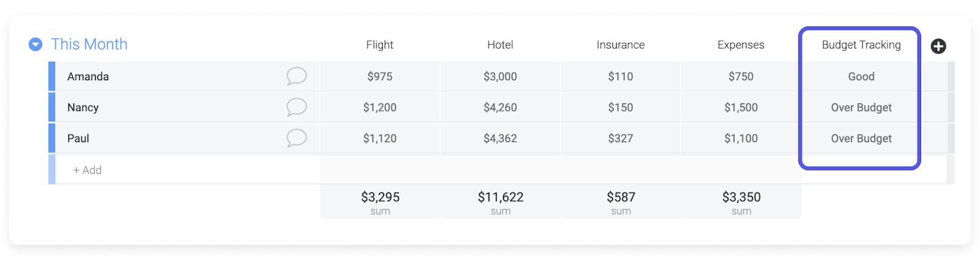Open Flight sum $3,295 summary

pyautogui.click(x=380, y=202)
